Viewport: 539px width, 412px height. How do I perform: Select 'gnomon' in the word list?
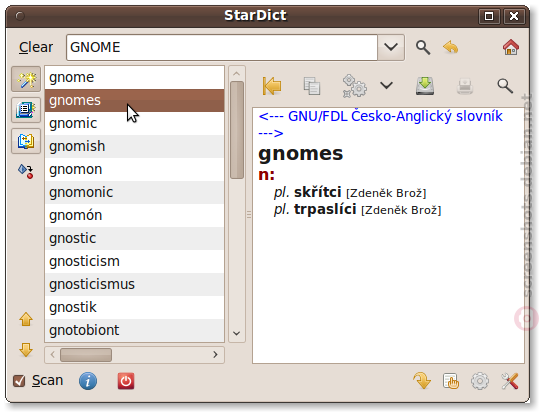tap(134, 170)
